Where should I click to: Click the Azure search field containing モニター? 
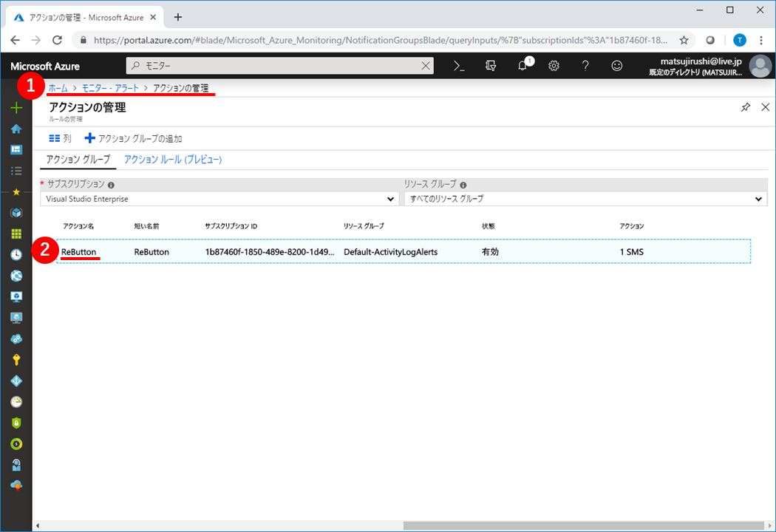[x=279, y=66]
